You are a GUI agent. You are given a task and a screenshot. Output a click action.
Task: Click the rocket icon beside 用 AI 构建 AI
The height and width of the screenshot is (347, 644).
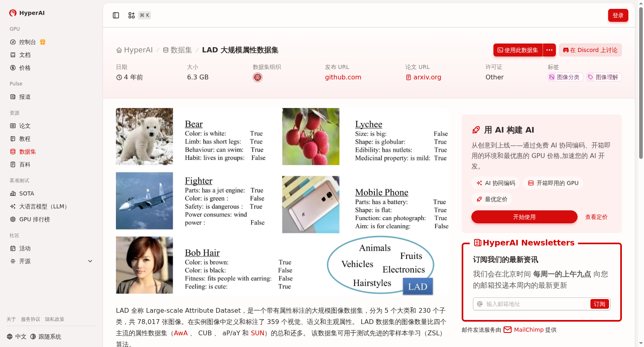click(x=476, y=130)
